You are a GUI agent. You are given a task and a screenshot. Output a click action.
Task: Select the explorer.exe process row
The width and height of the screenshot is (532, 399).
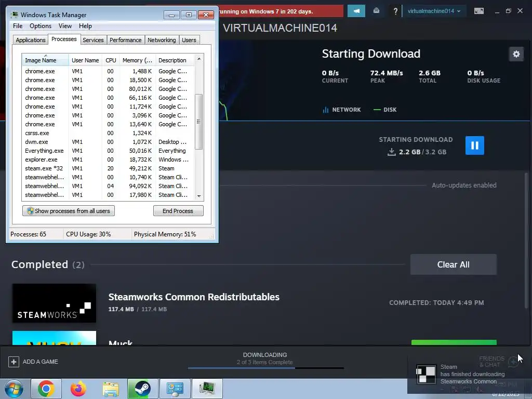[x=109, y=159]
